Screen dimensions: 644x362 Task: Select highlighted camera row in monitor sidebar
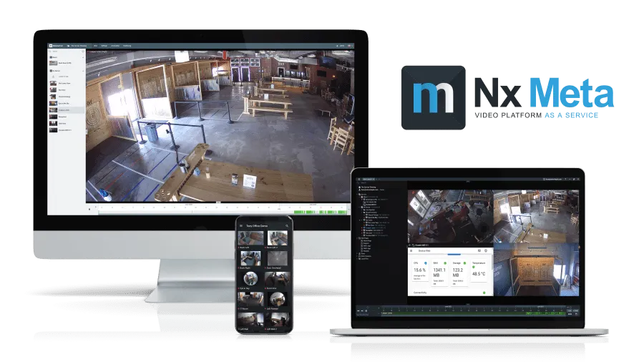[66, 110]
